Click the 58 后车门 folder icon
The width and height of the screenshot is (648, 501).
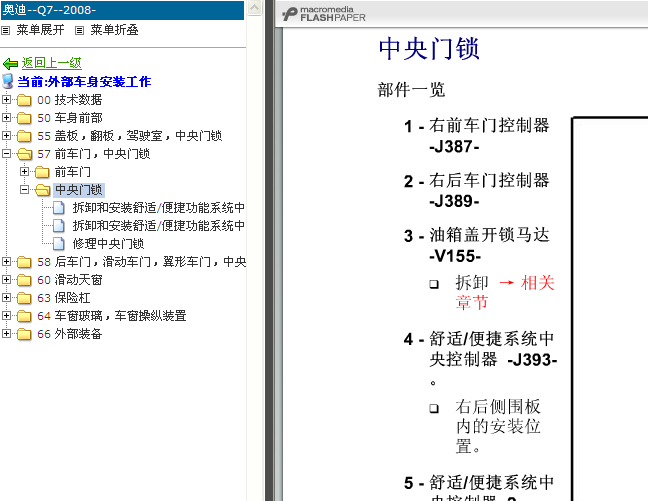pyautogui.click(x=24, y=262)
